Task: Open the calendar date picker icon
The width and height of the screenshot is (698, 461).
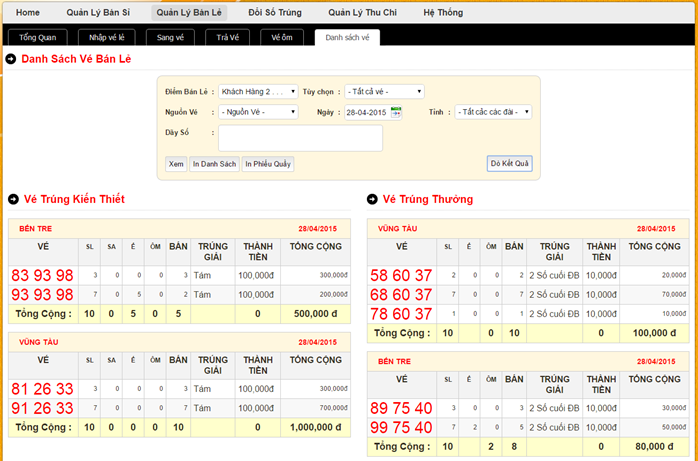Action: 396,113
